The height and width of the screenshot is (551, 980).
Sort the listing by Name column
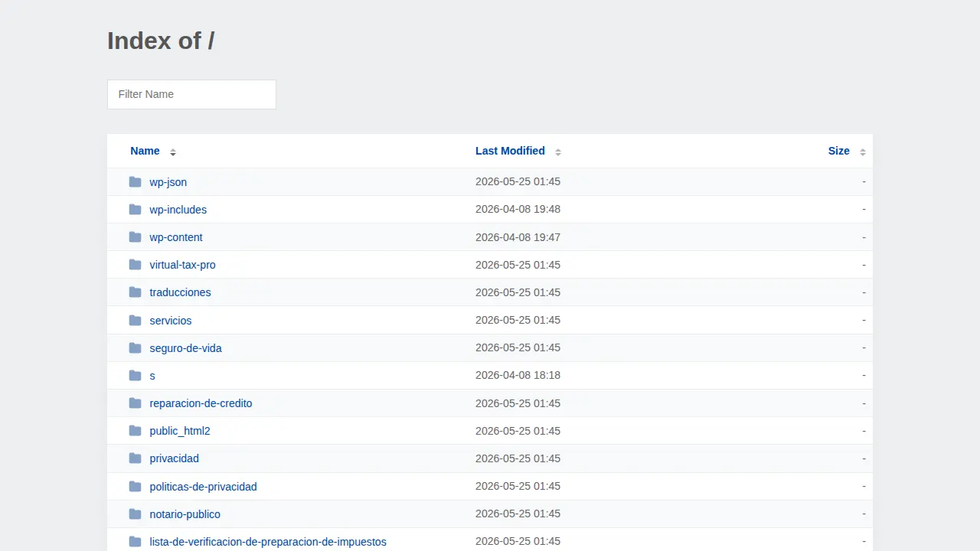(145, 151)
